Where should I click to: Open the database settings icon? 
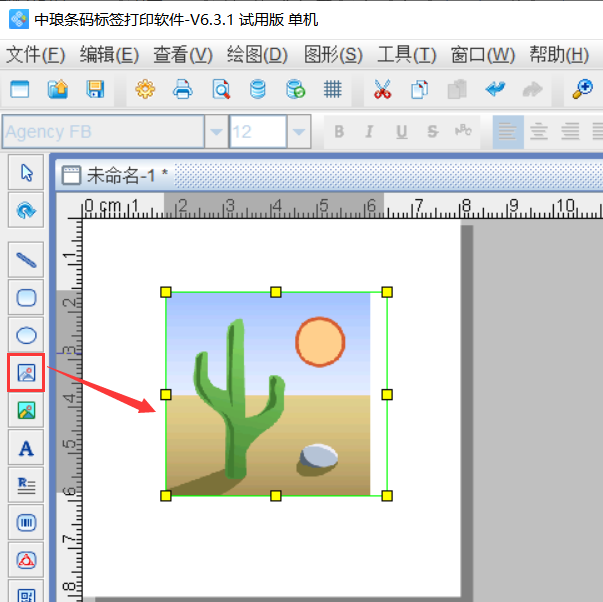point(258,90)
